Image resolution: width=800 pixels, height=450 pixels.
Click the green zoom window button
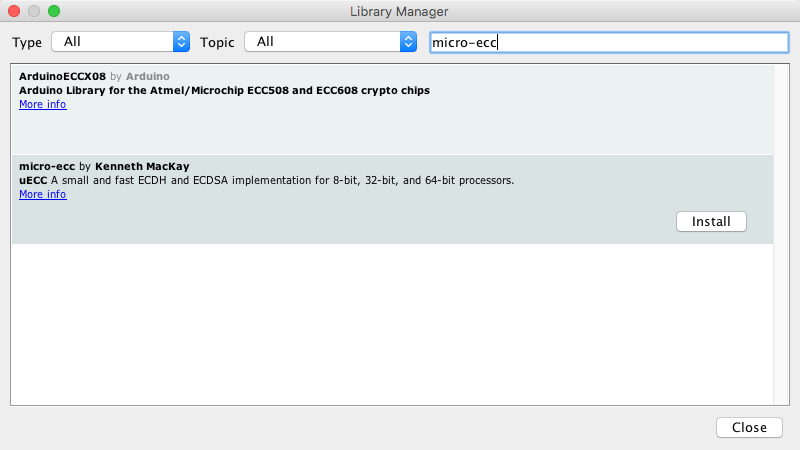[54, 11]
